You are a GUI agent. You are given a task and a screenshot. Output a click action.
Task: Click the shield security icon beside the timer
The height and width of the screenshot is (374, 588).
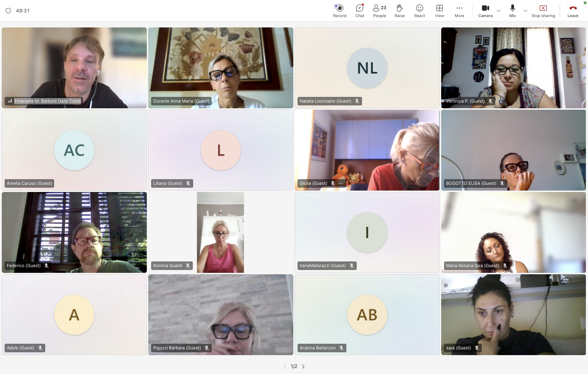[x=8, y=11]
